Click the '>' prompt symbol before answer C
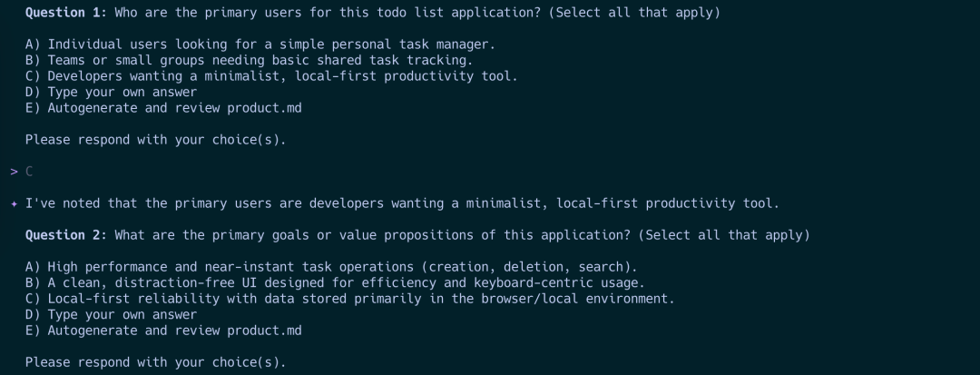The height and width of the screenshot is (375, 980). [x=14, y=172]
